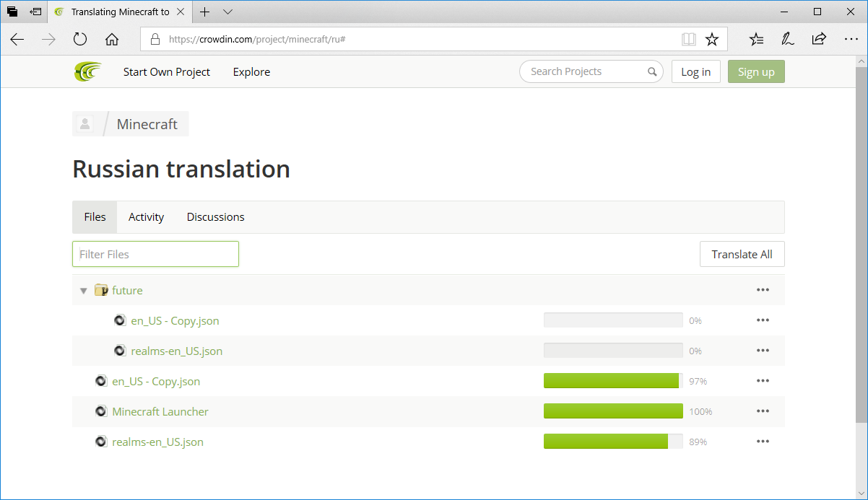Click the Translate All button
This screenshot has height=500, width=868.
pos(742,254)
